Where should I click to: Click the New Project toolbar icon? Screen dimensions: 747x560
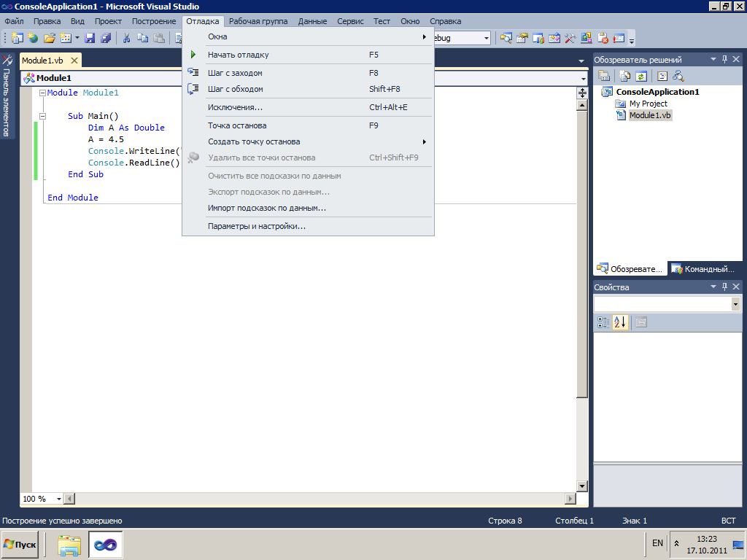pos(18,38)
